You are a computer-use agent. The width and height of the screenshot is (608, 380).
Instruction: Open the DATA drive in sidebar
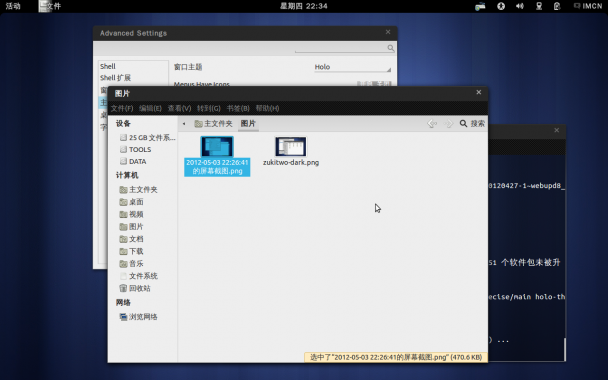pyautogui.click(x=133, y=161)
